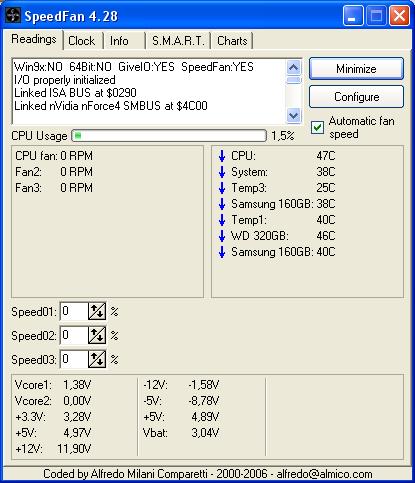Click the arrow icon next to Temp1 reading
Viewport: 415px width, 483px height.
(x=222, y=220)
